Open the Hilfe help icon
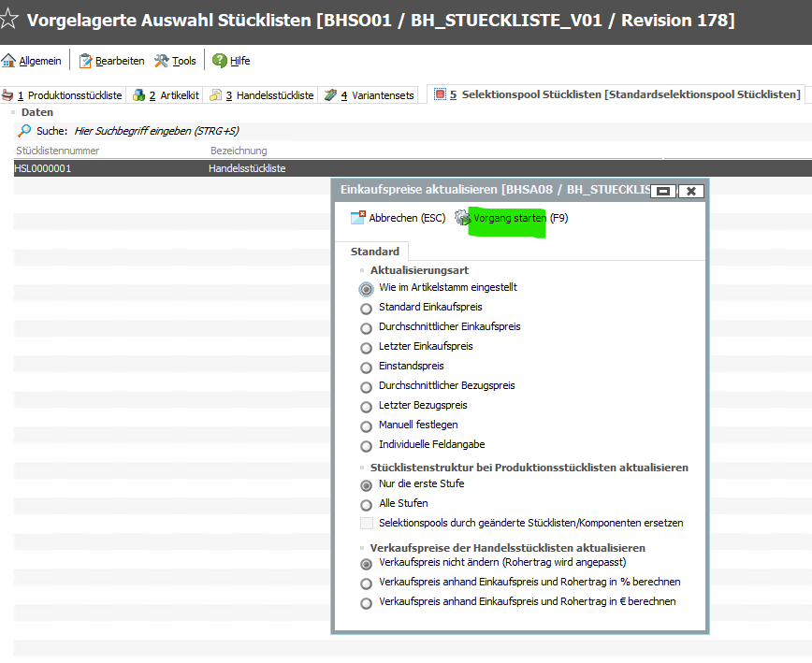Viewport: 812px width, 663px height. (x=220, y=61)
